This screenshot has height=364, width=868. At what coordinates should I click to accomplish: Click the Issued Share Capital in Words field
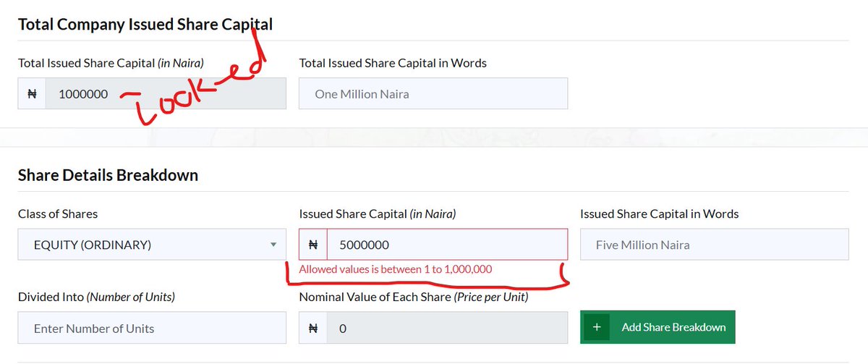pyautogui.click(x=714, y=245)
